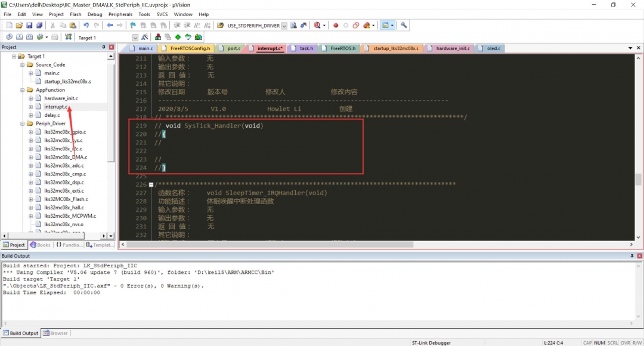Switch to the port.c tab

230,48
